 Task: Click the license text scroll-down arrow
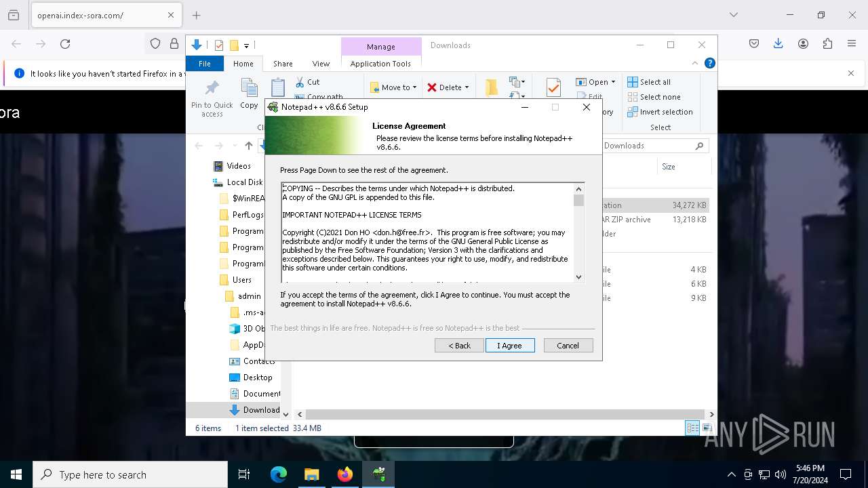[578, 277]
